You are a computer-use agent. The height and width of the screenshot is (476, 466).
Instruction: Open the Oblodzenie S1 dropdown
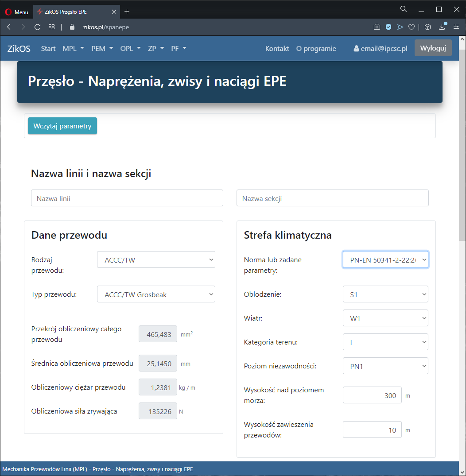click(385, 294)
